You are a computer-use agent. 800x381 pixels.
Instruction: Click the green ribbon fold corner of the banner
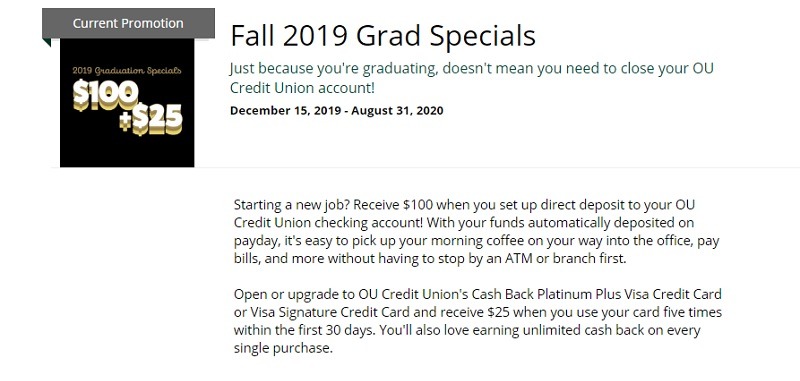click(46, 42)
